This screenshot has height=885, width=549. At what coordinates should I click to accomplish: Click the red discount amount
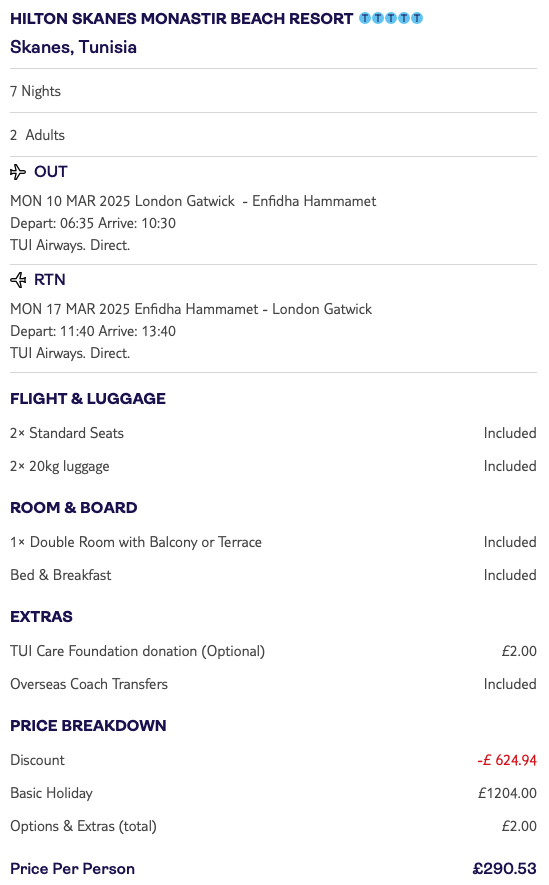coord(507,760)
